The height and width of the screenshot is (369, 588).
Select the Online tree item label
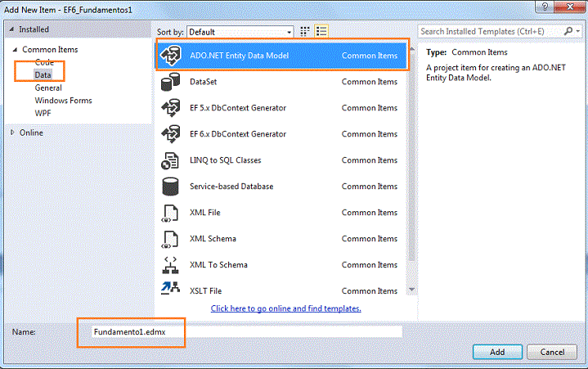coord(31,133)
